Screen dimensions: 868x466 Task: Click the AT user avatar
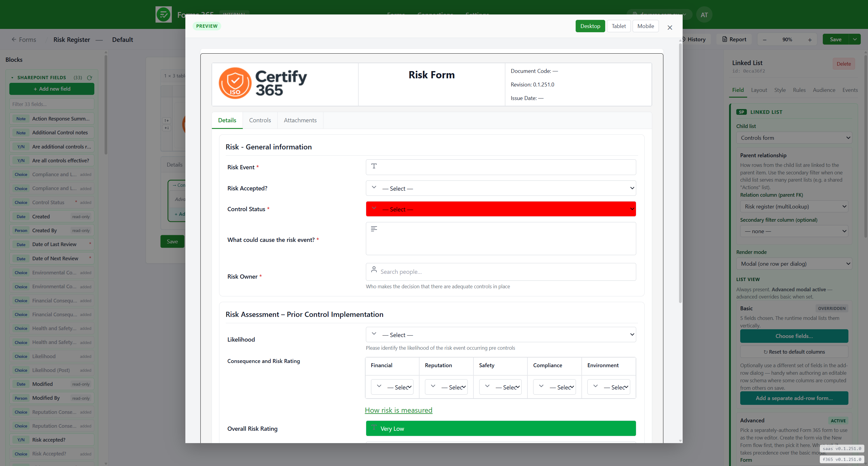coord(704,15)
